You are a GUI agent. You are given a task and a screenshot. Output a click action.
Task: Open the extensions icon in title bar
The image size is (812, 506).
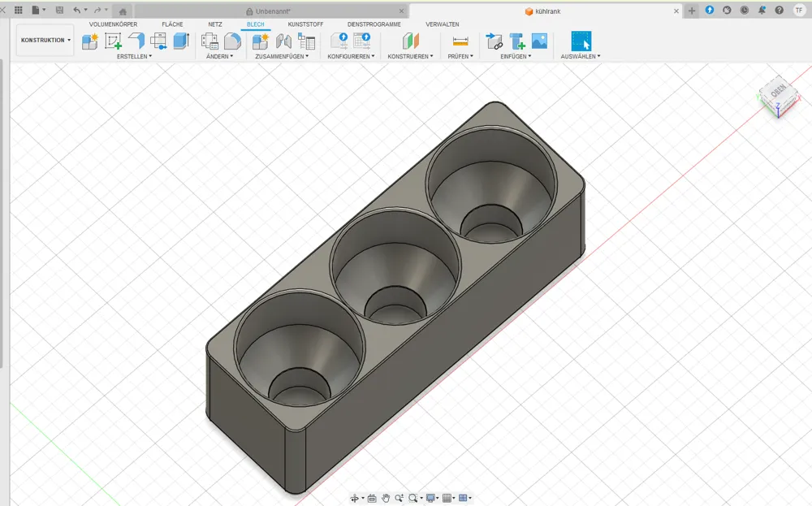click(710, 10)
